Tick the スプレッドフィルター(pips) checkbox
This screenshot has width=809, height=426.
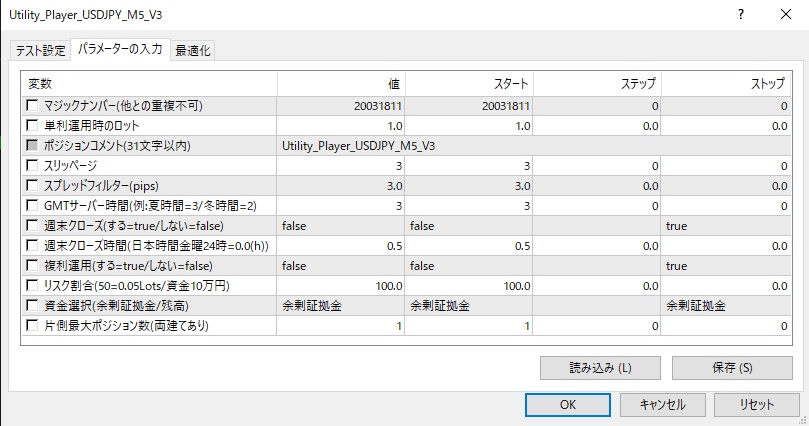(33, 186)
